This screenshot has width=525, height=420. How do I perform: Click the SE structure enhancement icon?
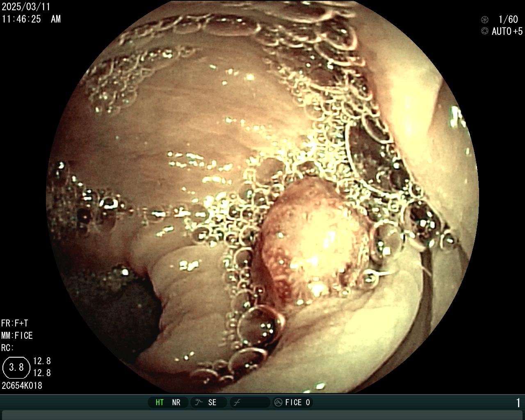[199, 402]
